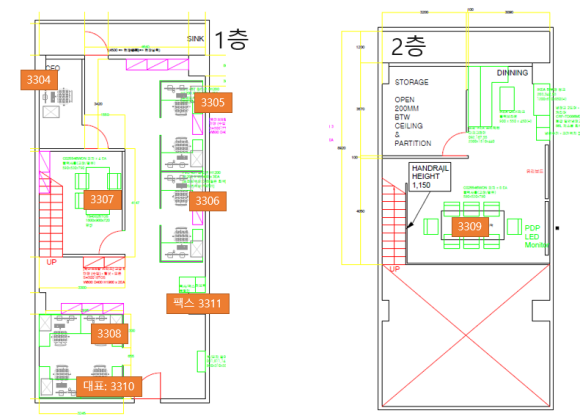Click the 3308 desk label

[109, 334]
